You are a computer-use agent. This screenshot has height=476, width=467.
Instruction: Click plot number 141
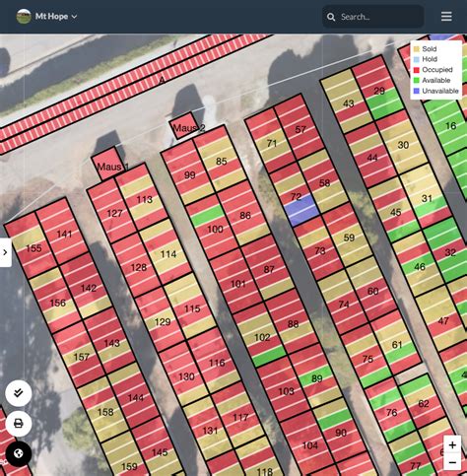pos(64,234)
